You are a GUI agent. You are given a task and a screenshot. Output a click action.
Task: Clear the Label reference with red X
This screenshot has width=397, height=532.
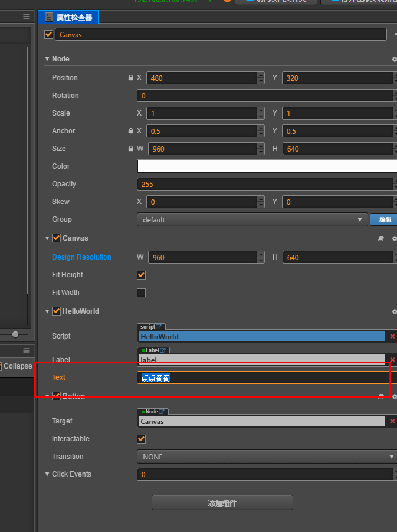[x=392, y=360]
